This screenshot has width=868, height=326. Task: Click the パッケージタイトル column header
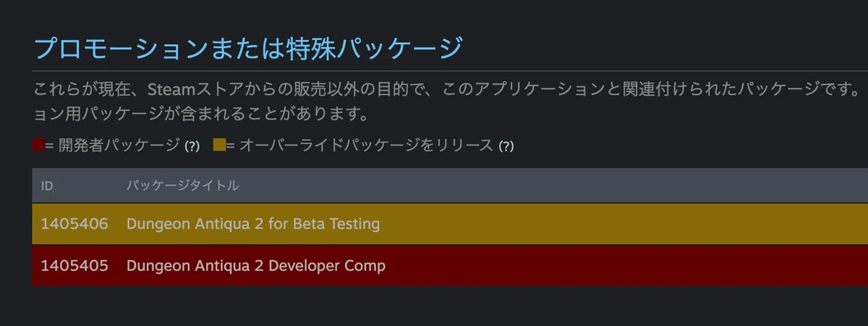[x=182, y=186]
